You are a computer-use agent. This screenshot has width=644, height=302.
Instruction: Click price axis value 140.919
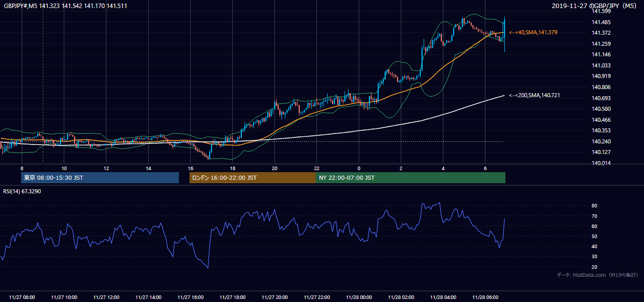coord(601,76)
